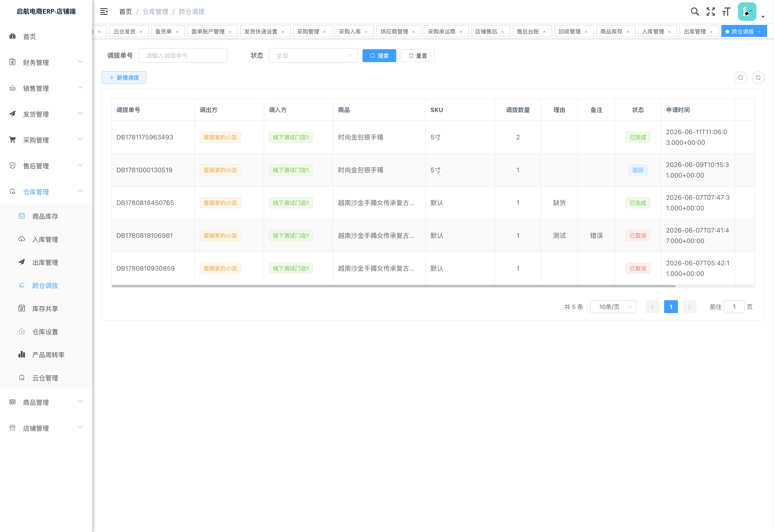Click 已取消 tag in DB1780818106981 row

(x=638, y=236)
